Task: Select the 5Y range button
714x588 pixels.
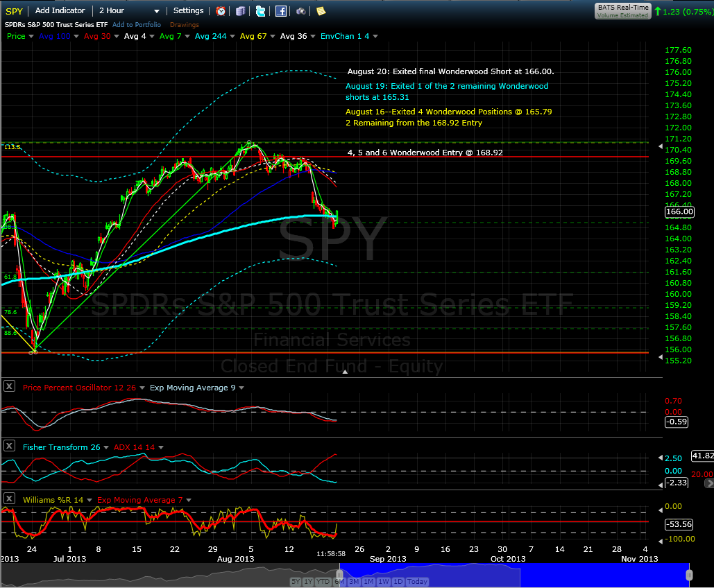Action: click(x=296, y=581)
